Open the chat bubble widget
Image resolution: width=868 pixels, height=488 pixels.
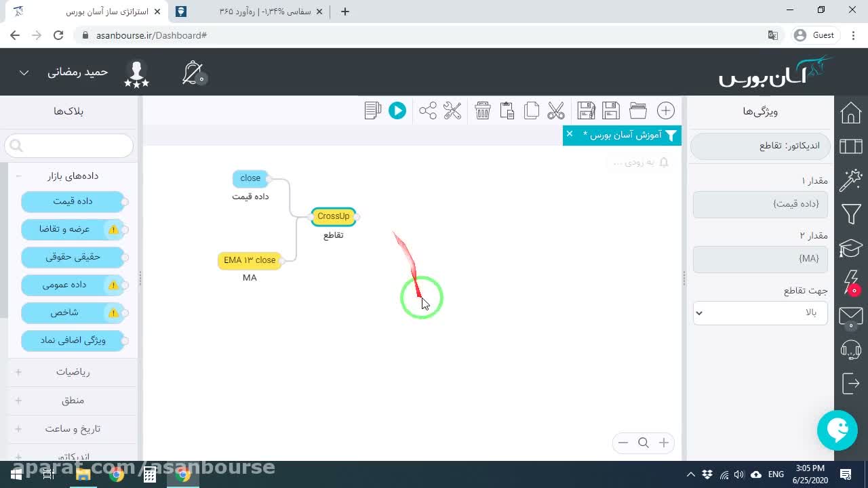(837, 430)
